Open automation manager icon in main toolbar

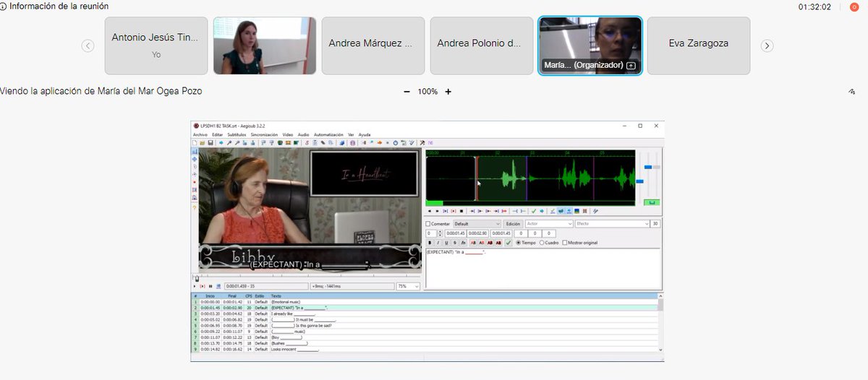pos(342,143)
